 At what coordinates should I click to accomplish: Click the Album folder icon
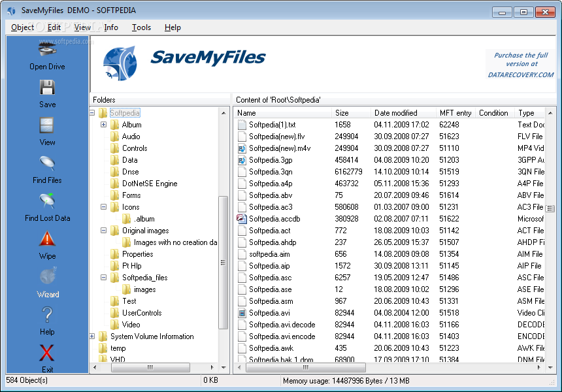click(115, 125)
